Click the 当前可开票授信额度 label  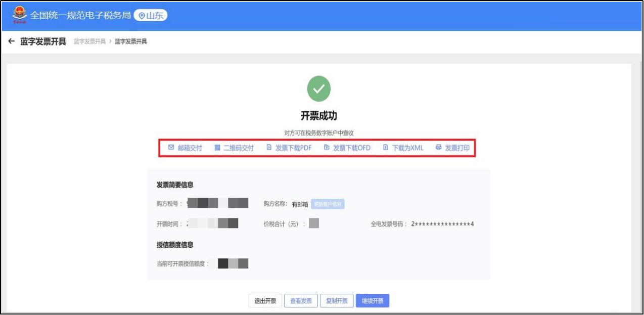click(182, 263)
